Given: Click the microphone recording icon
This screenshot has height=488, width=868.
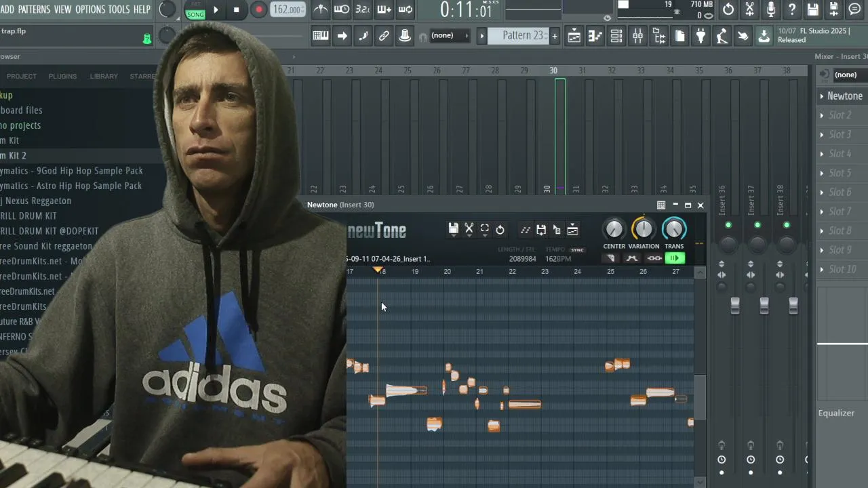Looking at the screenshot, I should click(770, 9).
